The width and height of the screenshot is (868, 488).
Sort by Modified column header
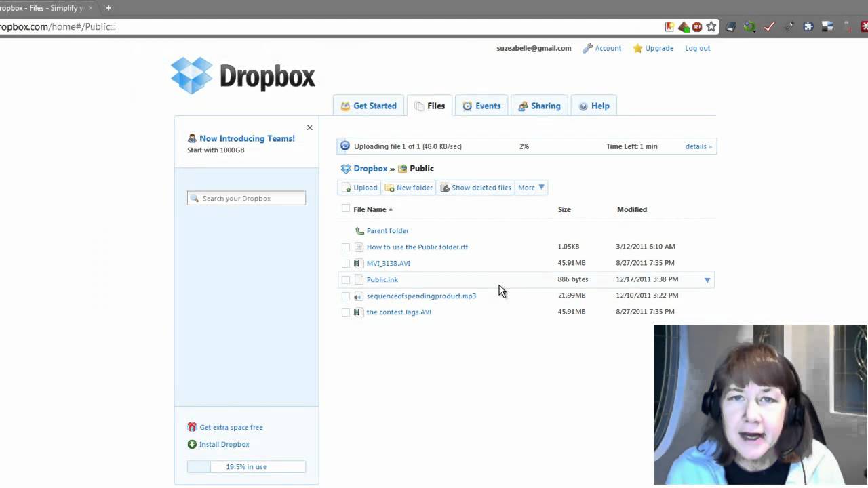[x=632, y=209]
